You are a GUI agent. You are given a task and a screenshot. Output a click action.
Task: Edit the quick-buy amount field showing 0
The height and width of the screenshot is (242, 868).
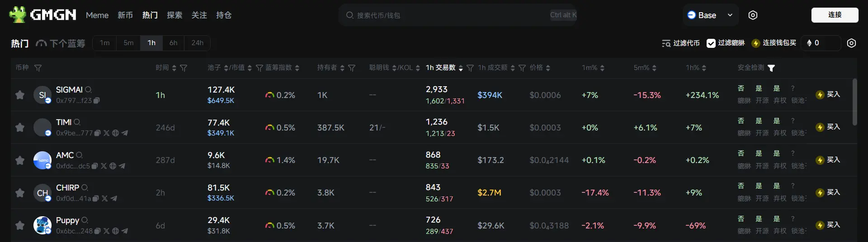pos(821,43)
